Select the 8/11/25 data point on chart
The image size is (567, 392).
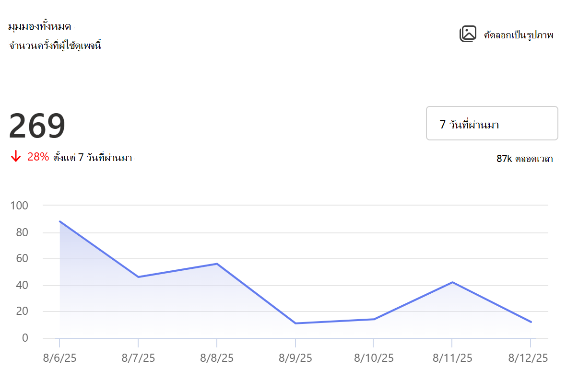pyautogui.click(x=452, y=282)
